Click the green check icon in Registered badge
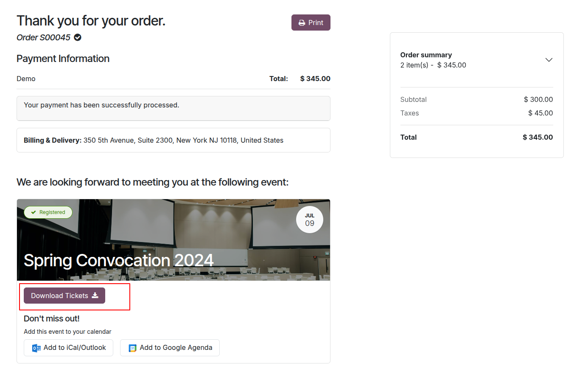This screenshot has height=386, width=588. (34, 212)
